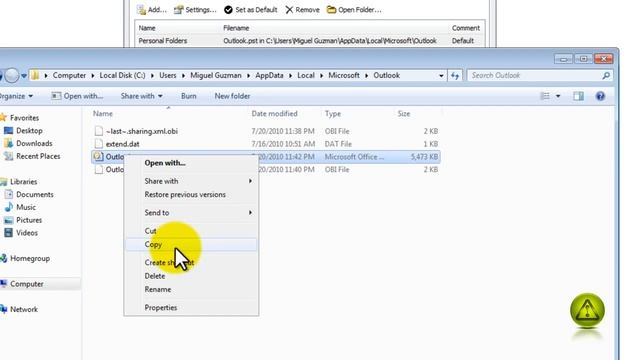Click the forward navigation button
Screen dimensions: 640x360
coord(12,76)
